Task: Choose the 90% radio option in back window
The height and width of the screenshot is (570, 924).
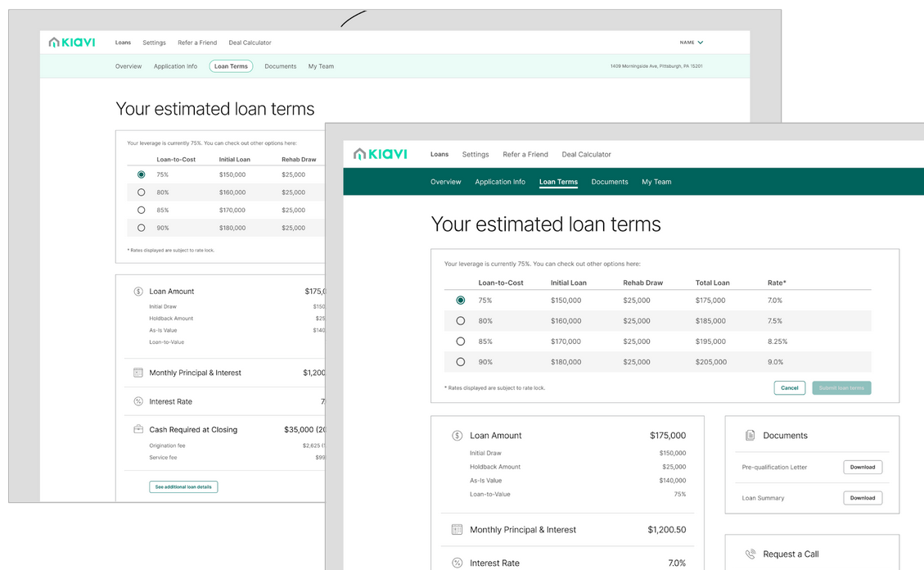Action: coord(141,228)
